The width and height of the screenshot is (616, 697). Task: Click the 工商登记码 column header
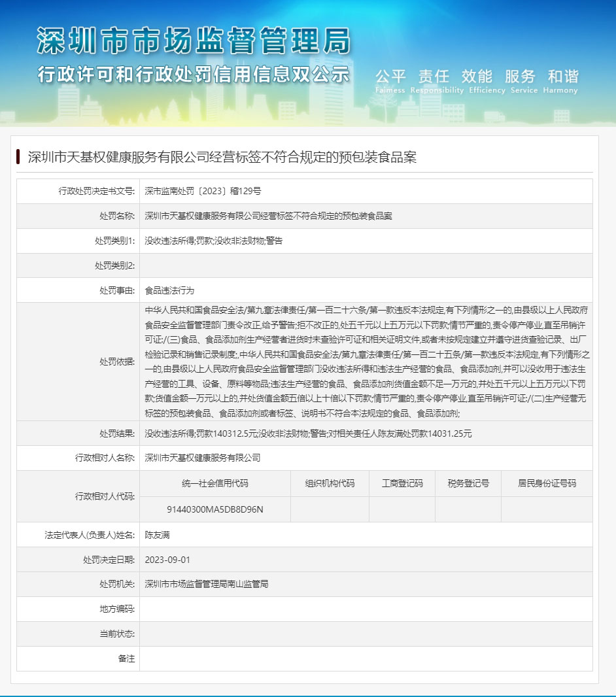(402, 484)
